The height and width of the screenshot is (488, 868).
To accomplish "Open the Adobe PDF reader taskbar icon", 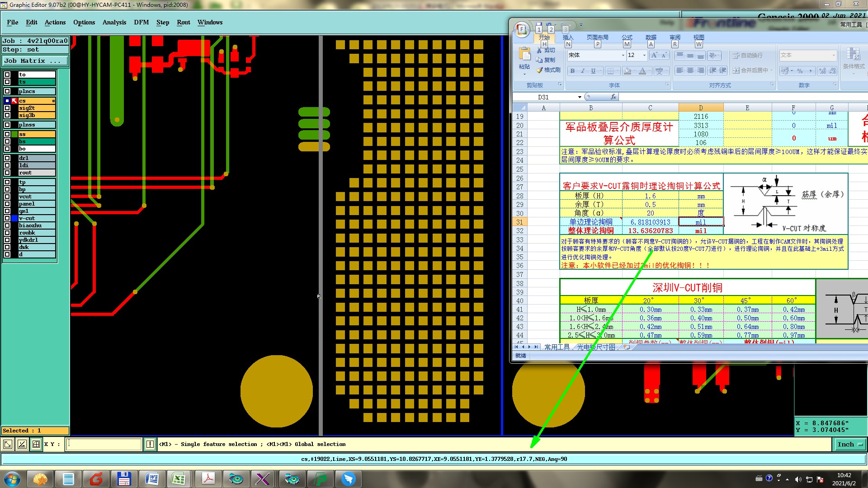I will click(208, 479).
